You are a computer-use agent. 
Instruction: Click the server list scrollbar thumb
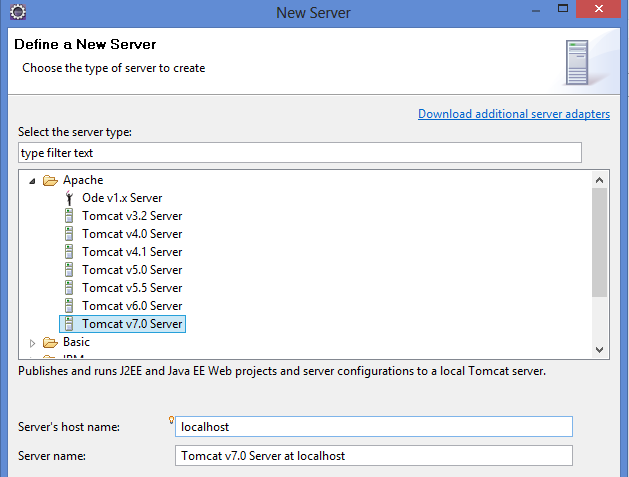coord(599,243)
